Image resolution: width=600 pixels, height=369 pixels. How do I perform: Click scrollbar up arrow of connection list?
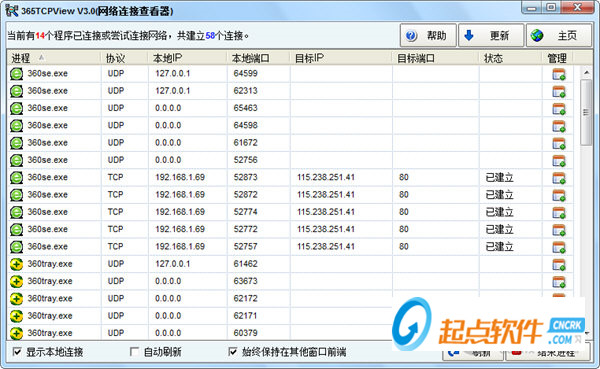pos(586,72)
